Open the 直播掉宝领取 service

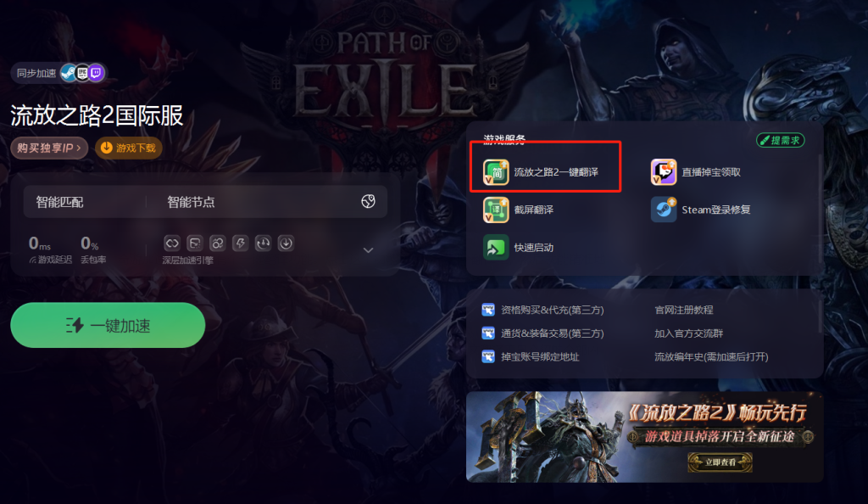click(x=696, y=172)
